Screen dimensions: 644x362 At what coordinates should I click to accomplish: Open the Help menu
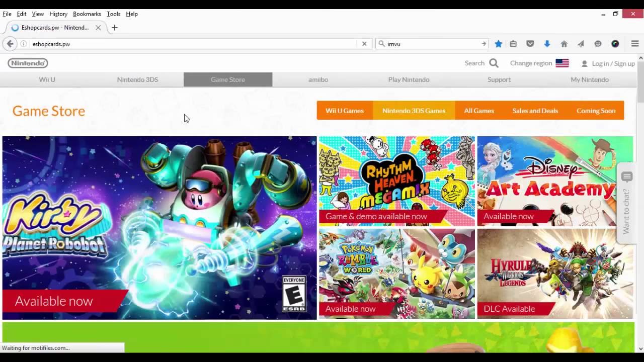[132, 14]
